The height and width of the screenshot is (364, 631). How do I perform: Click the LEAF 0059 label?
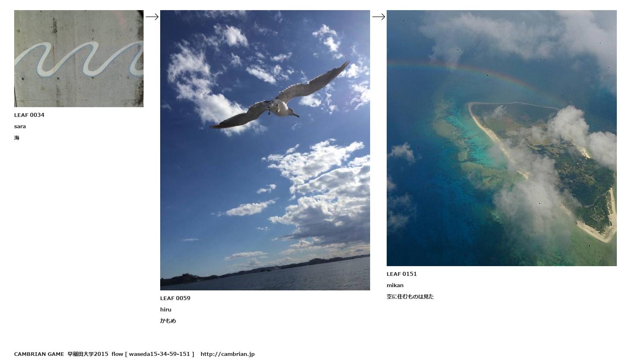(175, 298)
